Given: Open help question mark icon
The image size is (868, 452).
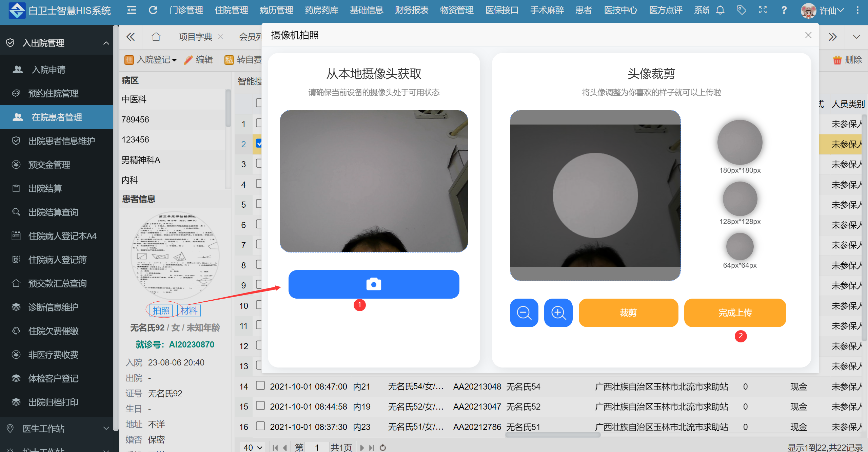Looking at the screenshot, I should 784,10.
